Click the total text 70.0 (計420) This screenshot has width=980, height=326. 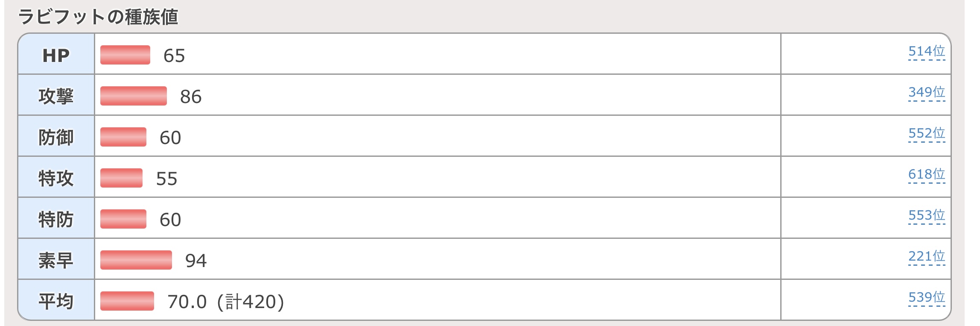[226, 302]
